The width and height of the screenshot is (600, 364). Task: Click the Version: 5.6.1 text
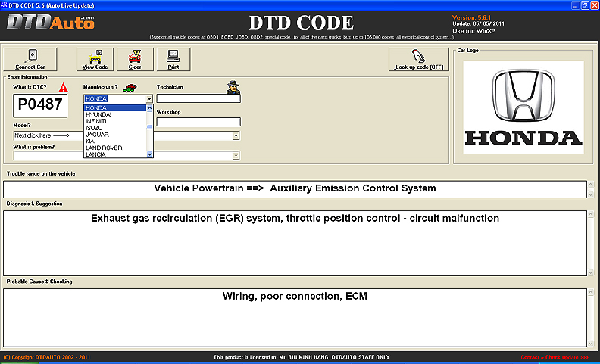[471, 17]
